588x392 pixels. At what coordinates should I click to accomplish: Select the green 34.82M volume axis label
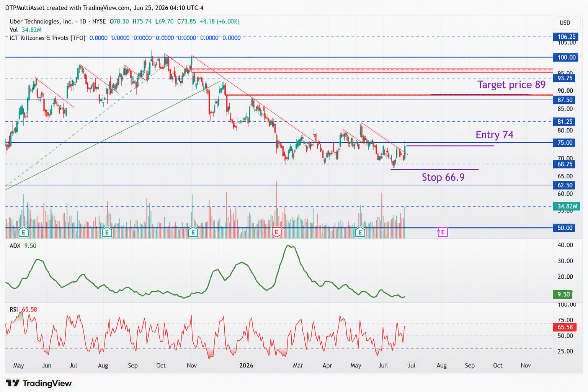[567, 206]
